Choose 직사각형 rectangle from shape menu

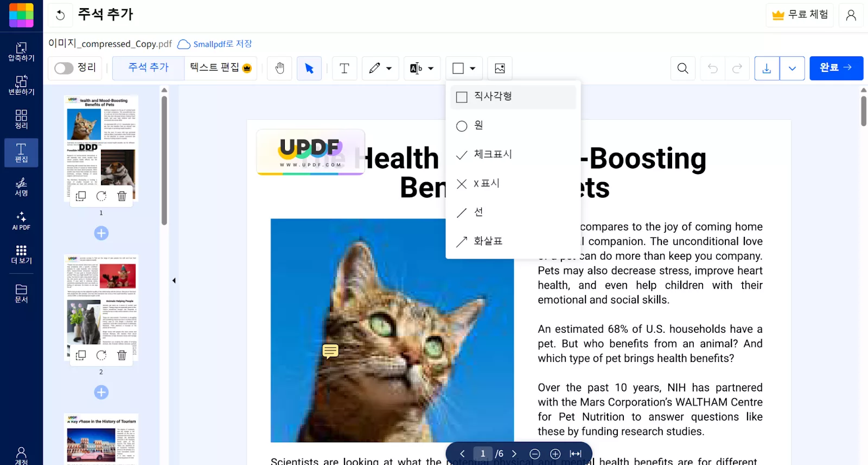(x=513, y=96)
